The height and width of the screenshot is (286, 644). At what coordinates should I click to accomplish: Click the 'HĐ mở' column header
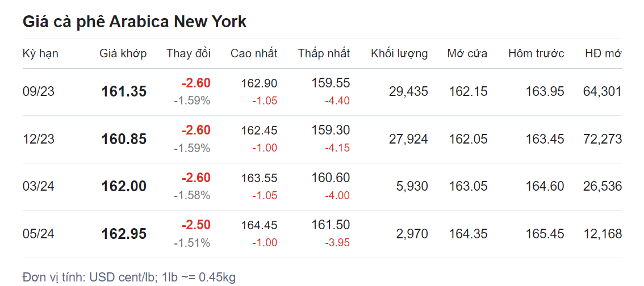coord(603,54)
